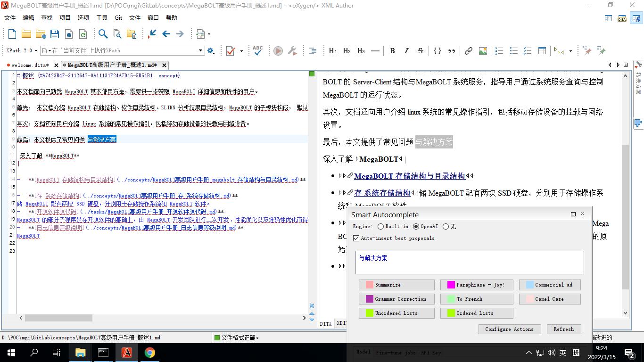Open Find/Replace with the magnifier icon
The width and height of the screenshot is (644, 362).
(x=103, y=34)
